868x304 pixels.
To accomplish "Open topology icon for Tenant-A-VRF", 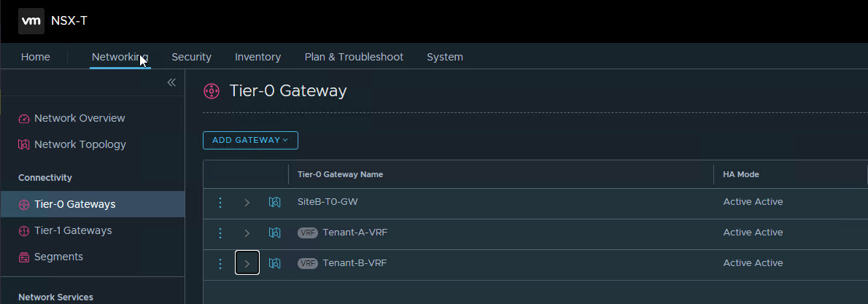I will 274,233.
